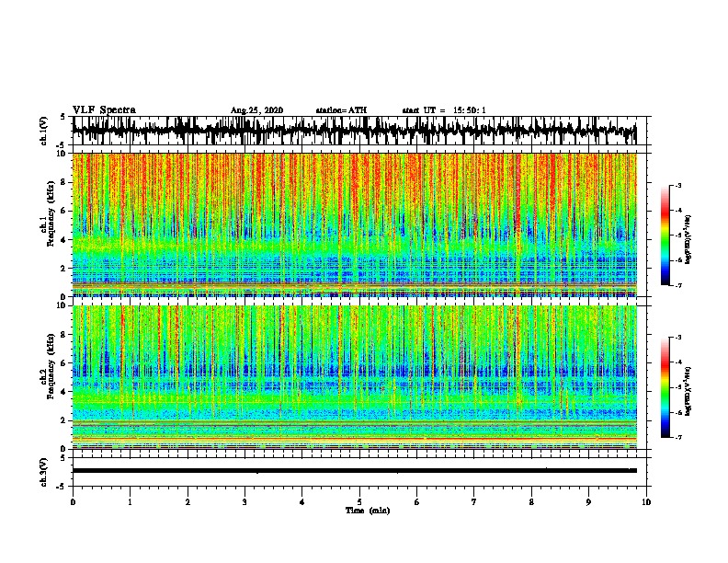Click the ch.1 frequency tick label "8"

tap(63, 182)
